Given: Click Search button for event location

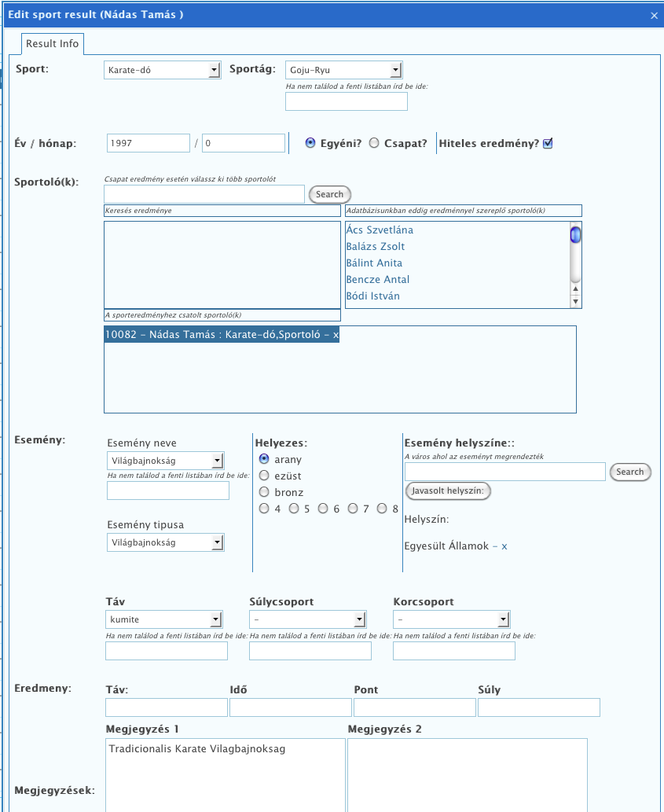Looking at the screenshot, I should point(630,472).
